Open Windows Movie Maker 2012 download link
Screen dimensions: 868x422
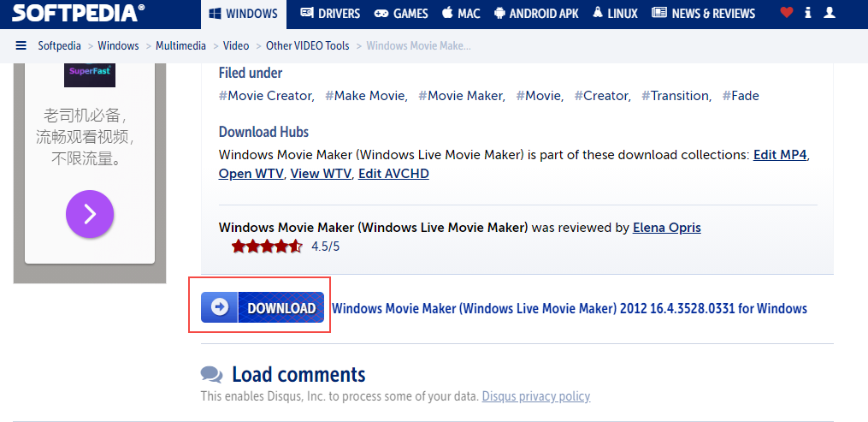pos(569,308)
